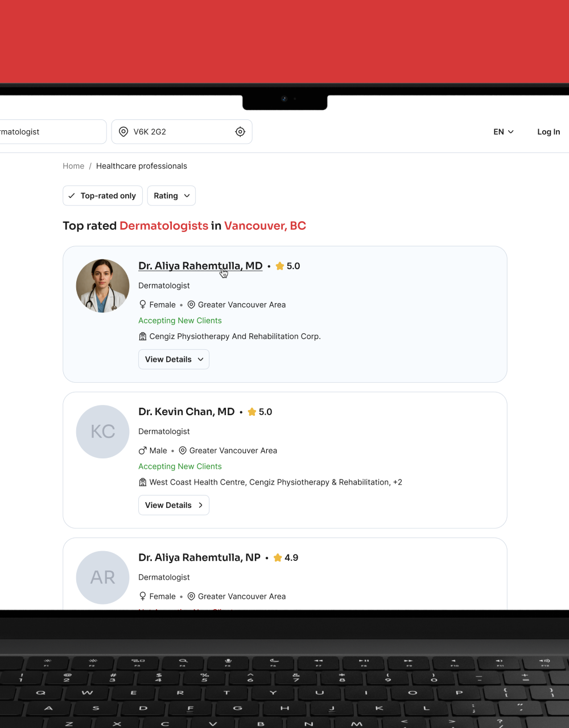
Task: Click the female gender icon in Rahemtulla NP card
Action: click(x=143, y=597)
